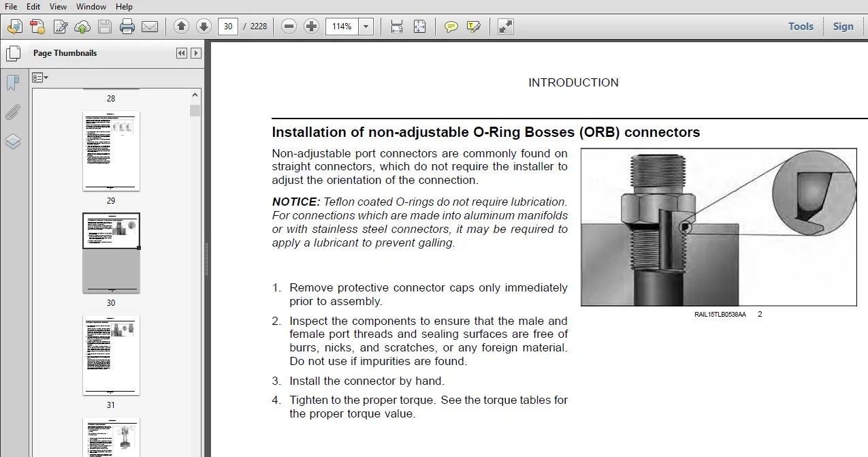This screenshot has width=868, height=457.
Task: Toggle the Layers panel
Action: point(13,141)
